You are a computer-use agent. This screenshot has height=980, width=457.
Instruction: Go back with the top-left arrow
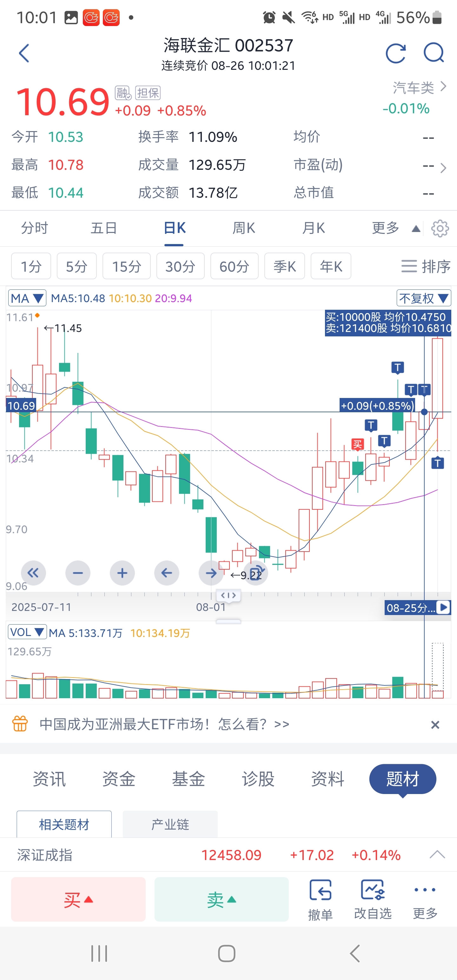coord(24,53)
